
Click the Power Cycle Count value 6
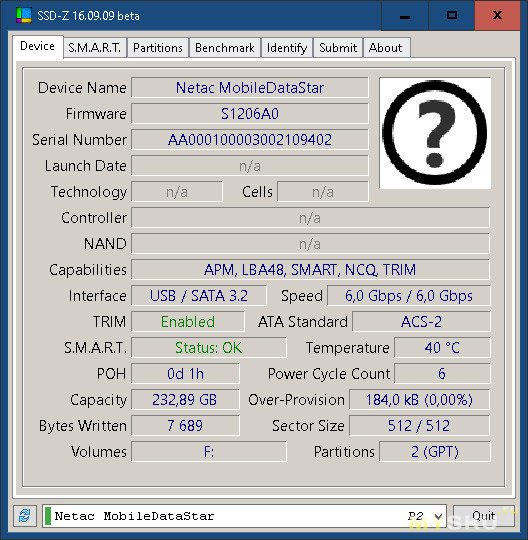pyautogui.click(x=442, y=374)
